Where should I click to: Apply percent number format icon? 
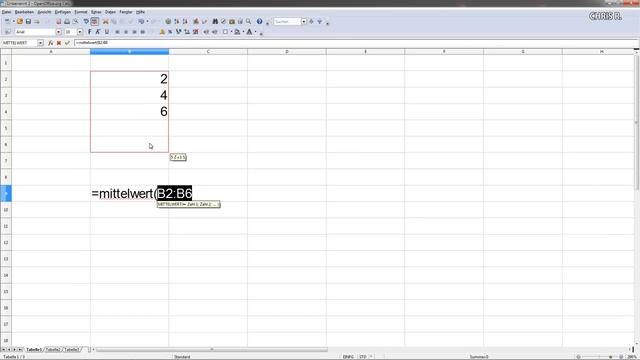tap(170, 32)
